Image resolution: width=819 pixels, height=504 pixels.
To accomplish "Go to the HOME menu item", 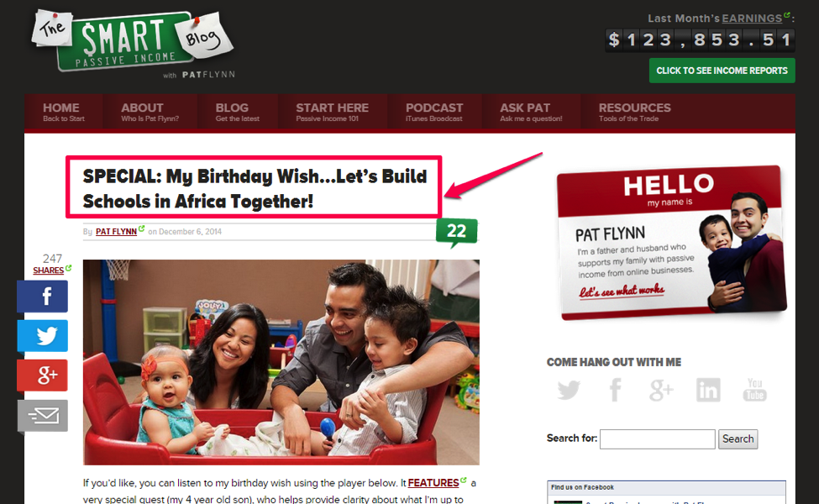I will click(x=63, y=112).
